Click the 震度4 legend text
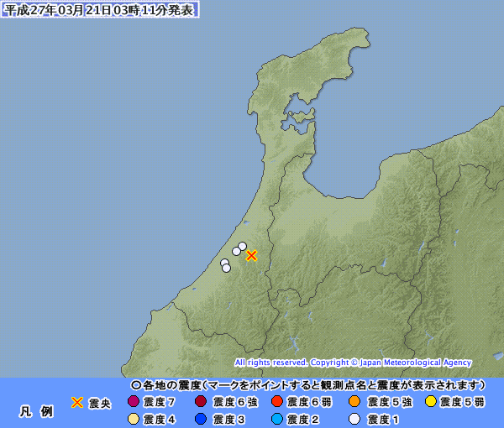 click(x=159, y=420)
